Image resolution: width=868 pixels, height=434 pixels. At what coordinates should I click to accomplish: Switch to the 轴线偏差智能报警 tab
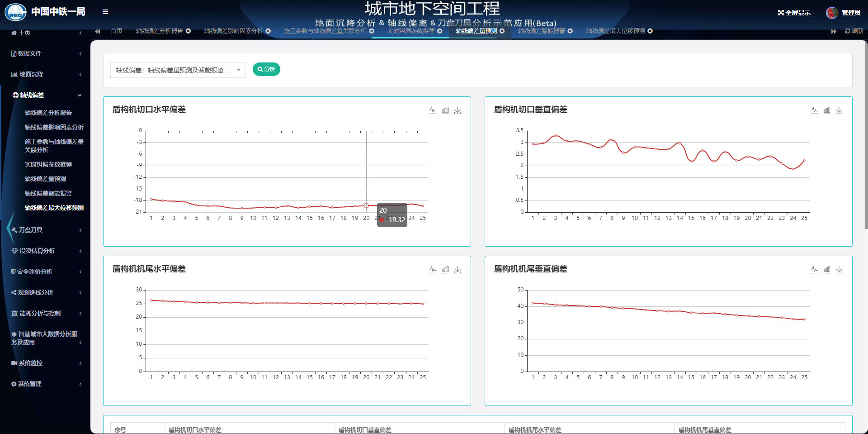(541, 31)
